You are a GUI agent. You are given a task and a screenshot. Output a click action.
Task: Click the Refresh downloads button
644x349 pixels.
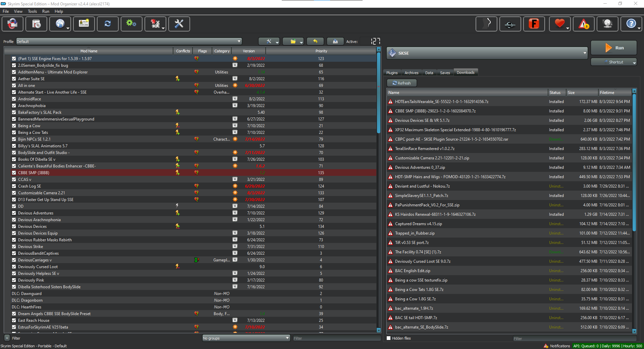401,83
